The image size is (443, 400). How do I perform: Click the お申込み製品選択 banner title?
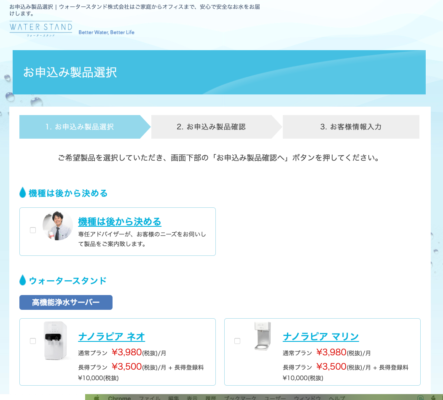point(70,72)
